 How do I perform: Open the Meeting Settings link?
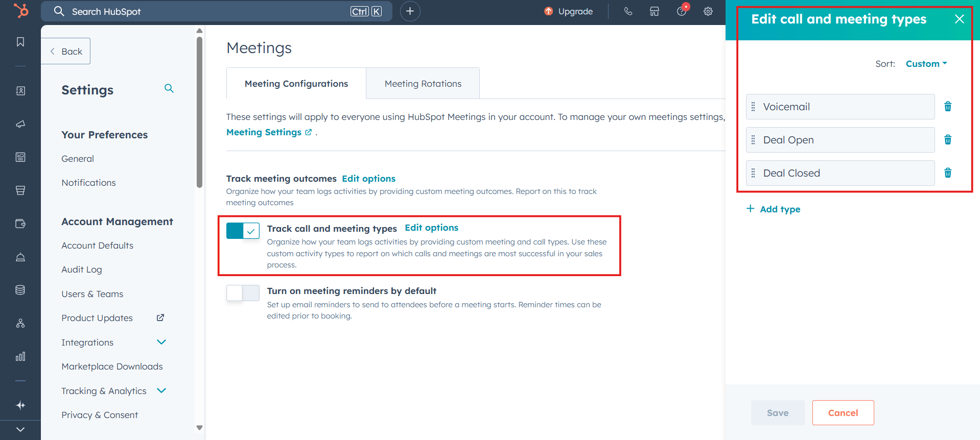point(269,132)
